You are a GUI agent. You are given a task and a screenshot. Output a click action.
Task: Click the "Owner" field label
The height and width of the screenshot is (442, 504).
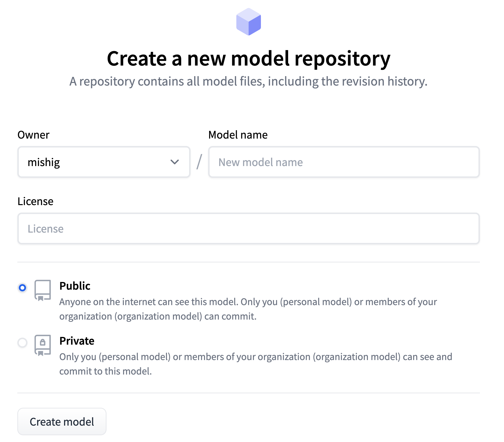coord(33,135)
